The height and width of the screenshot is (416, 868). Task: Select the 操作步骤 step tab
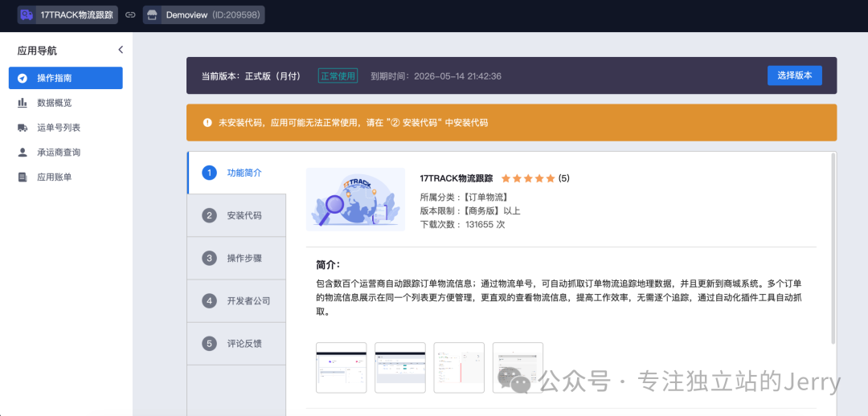237,258
